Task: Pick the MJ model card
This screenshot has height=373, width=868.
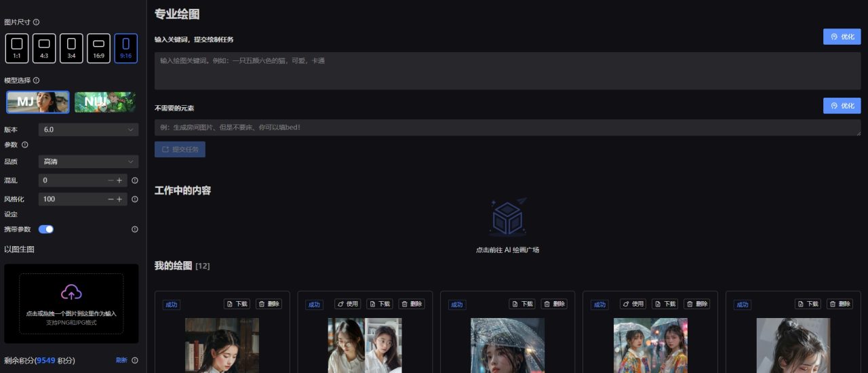Action: pos(38,102)
